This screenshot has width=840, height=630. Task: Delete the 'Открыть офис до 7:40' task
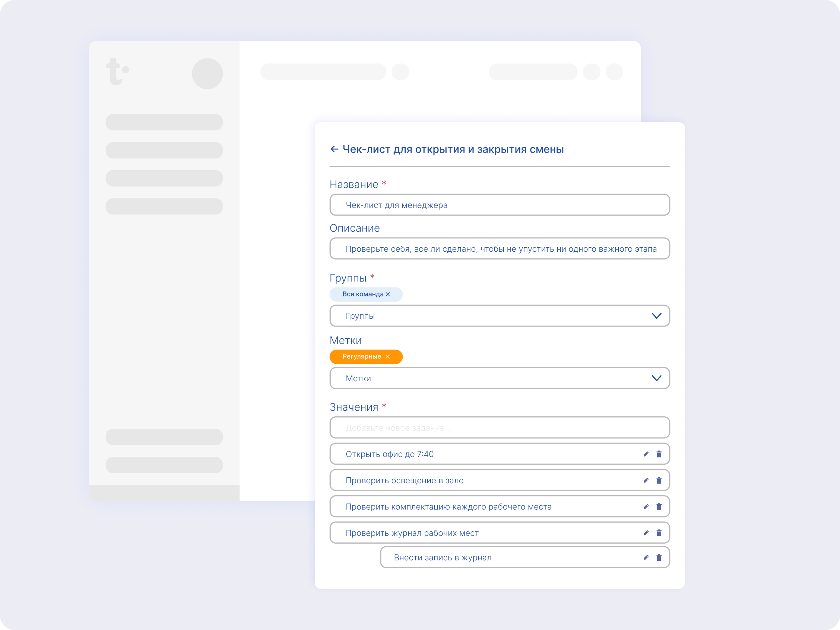[659, 454]
